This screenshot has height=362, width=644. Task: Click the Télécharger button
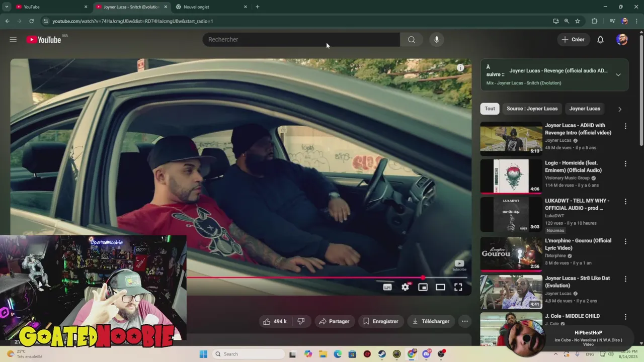tap(431, 321)
